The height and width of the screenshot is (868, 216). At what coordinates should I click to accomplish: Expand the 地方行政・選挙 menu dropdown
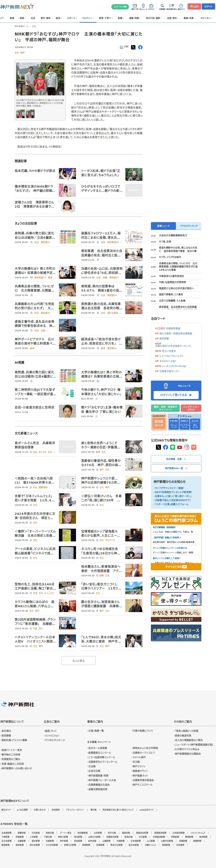point(154,18)
